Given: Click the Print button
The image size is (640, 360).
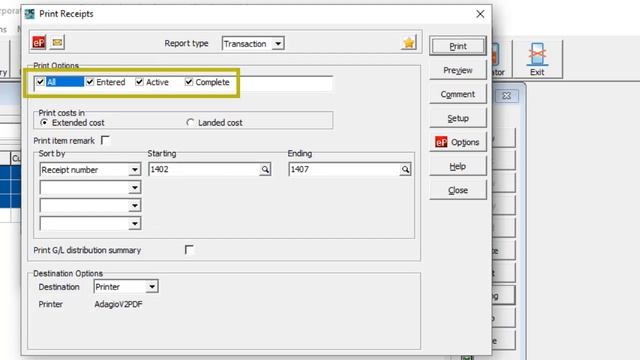Looking at the screenshot, I should click(x=458, y=46).
